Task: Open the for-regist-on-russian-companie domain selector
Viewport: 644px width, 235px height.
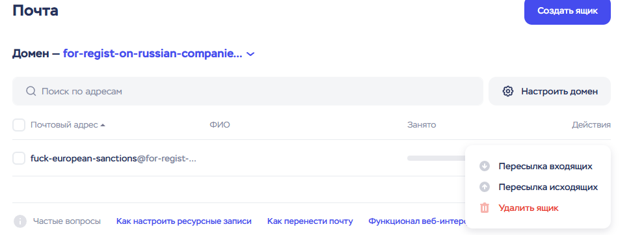Action: tap(152, 54)
